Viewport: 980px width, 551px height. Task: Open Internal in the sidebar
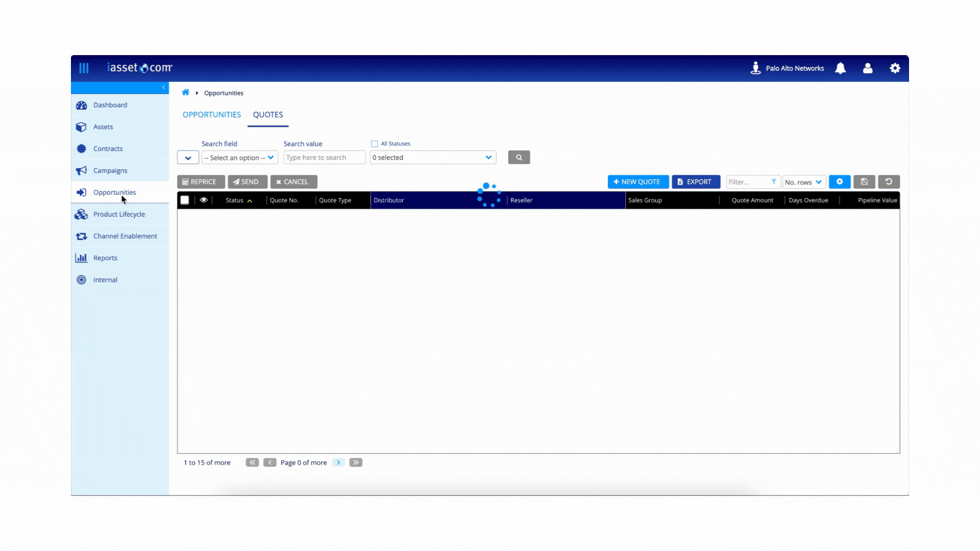click(120, 280)
